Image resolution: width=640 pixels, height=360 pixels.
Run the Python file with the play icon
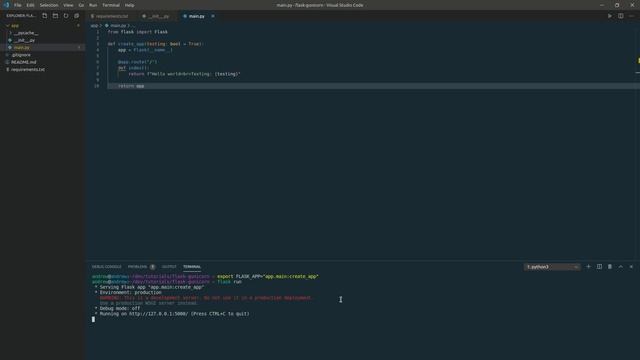point(610,16)
